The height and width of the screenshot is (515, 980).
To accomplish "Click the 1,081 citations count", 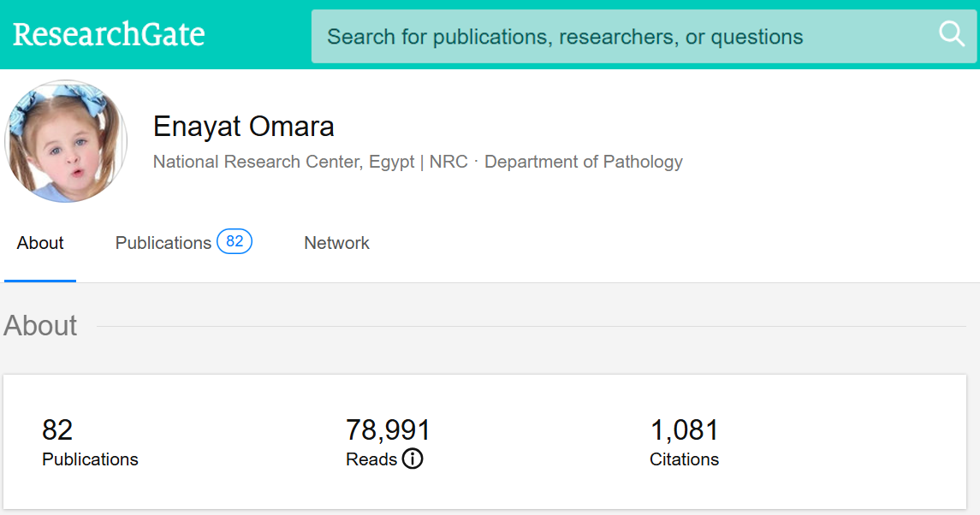I will 684,429.
